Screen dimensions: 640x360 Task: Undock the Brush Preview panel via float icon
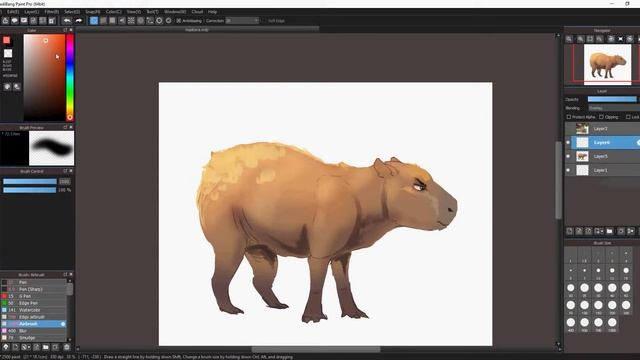pos(65,127)
